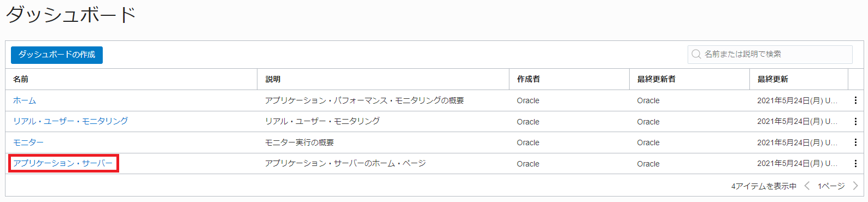The height and width of the screenshot is (202, 868).
Task: Open three-dot menu for the モニター row
Action: pyautogui.click(x=855, y=142)
